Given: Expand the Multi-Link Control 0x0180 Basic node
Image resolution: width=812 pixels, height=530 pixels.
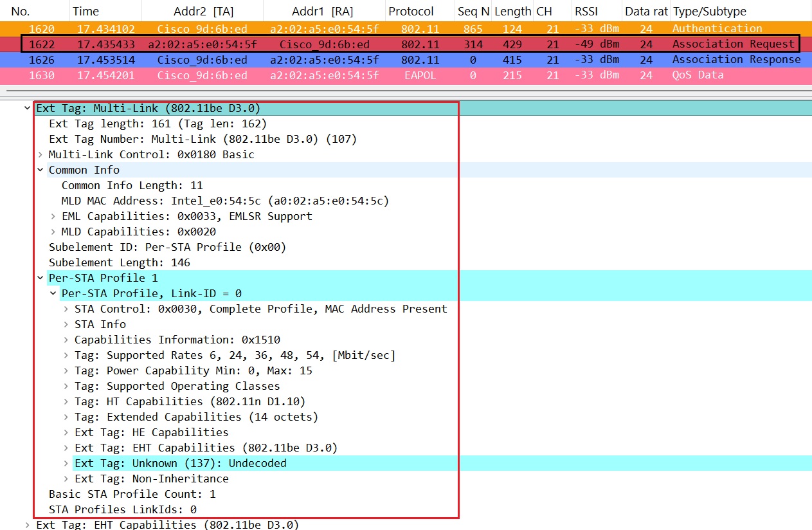Looking at the screenshot, I should tap(40, 154).
